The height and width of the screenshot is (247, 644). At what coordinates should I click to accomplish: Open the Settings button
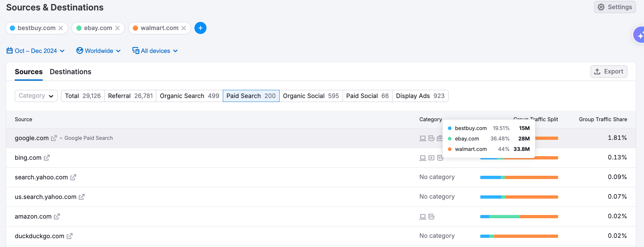pos(615,7)
